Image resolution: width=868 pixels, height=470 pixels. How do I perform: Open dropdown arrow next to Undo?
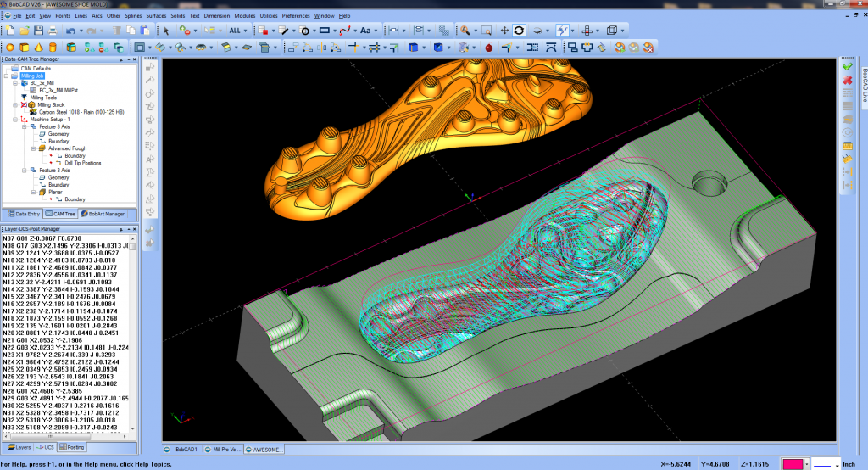[x=81, y=31]
